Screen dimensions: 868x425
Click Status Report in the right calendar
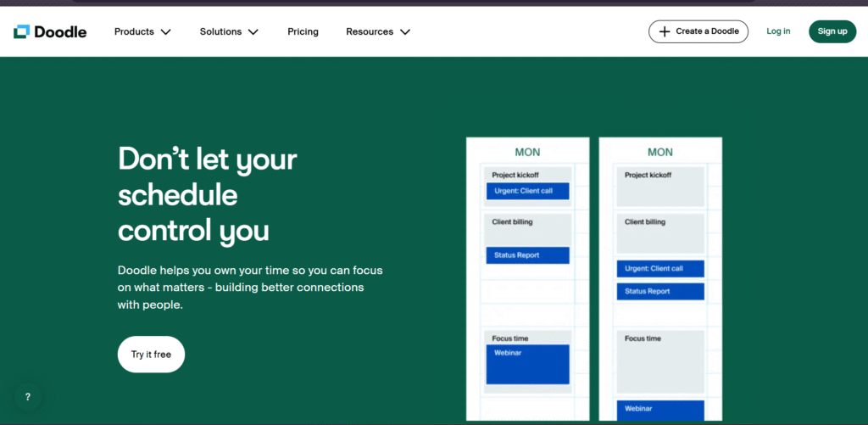click(x=660, y=292)
